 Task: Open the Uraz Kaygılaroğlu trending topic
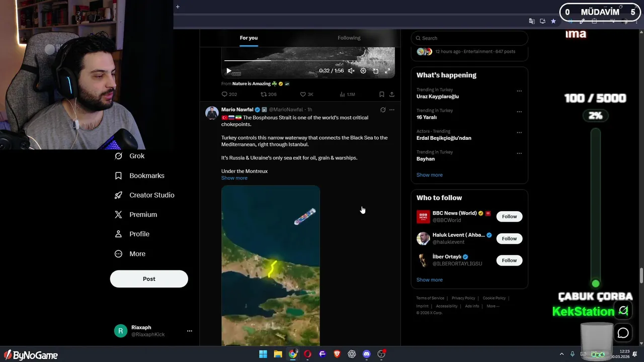(438, 97)
